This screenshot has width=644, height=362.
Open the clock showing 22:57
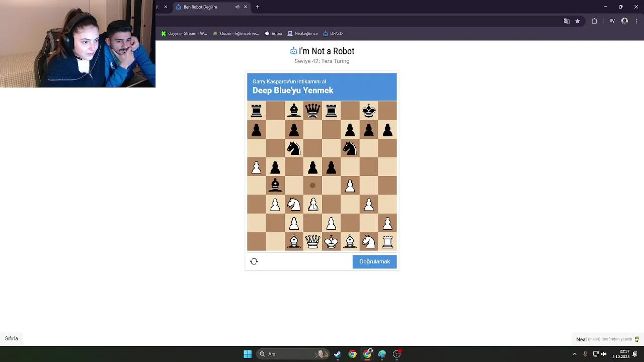click(621, 354)
